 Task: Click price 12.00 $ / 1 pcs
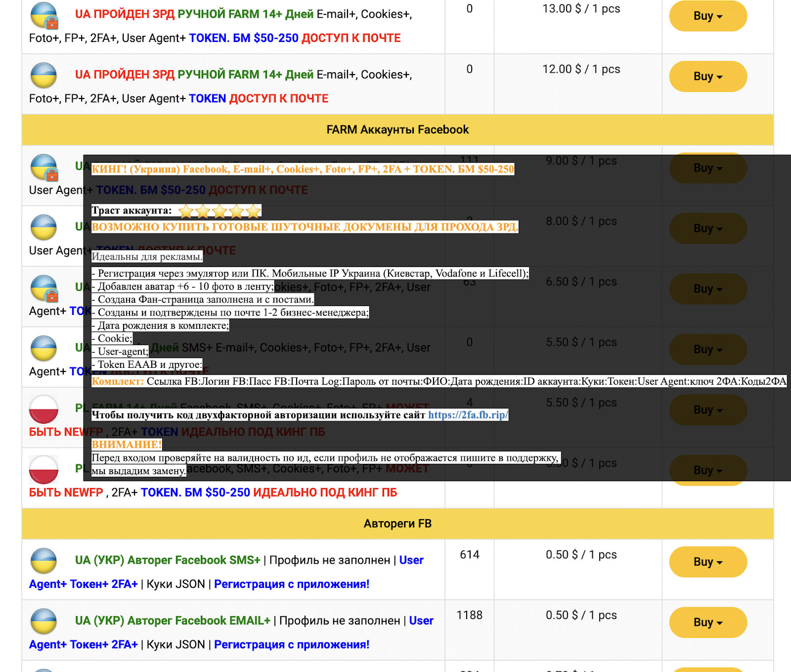click(x=581, y=69)
